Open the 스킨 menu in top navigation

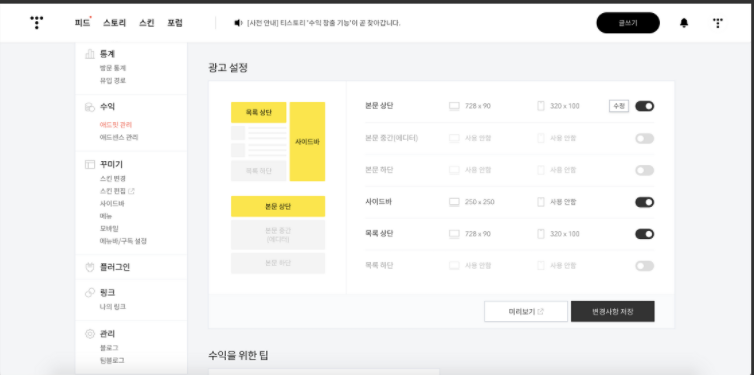click(x=147, y=23)
